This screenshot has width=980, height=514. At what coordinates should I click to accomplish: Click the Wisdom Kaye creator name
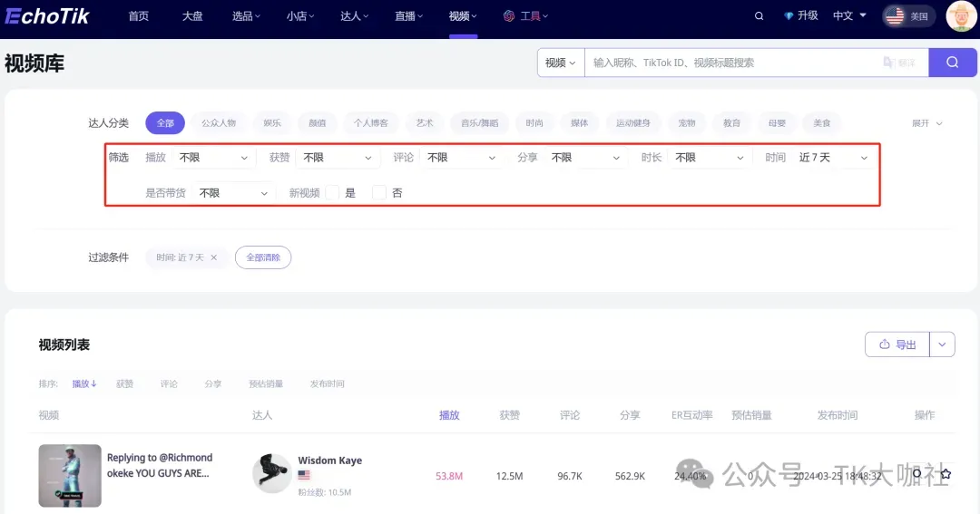(330, 461)
